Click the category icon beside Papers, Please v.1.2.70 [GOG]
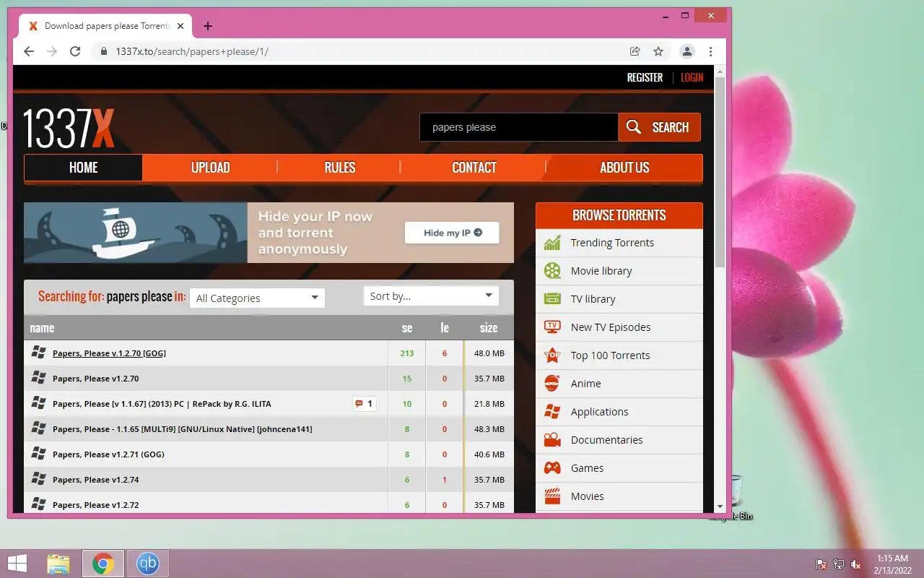The image size is (924, 578). pyautogui.click(x=39, y=353)
